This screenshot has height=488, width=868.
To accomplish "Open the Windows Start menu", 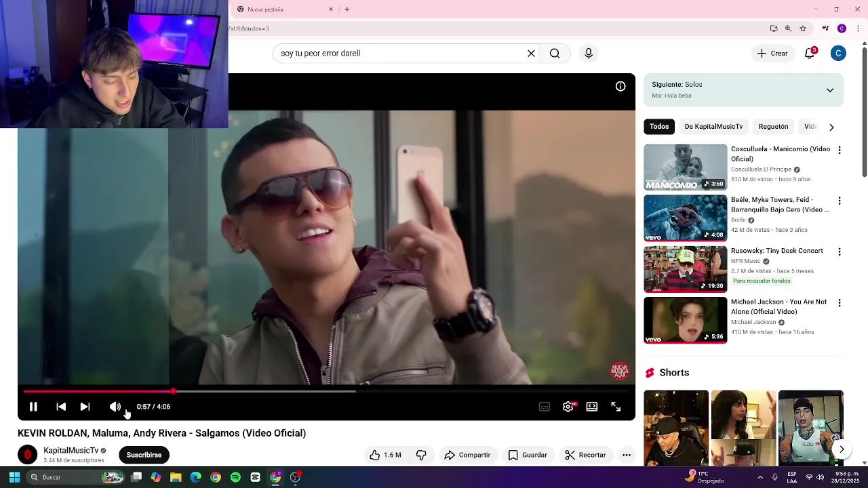I will click(14, 477).
